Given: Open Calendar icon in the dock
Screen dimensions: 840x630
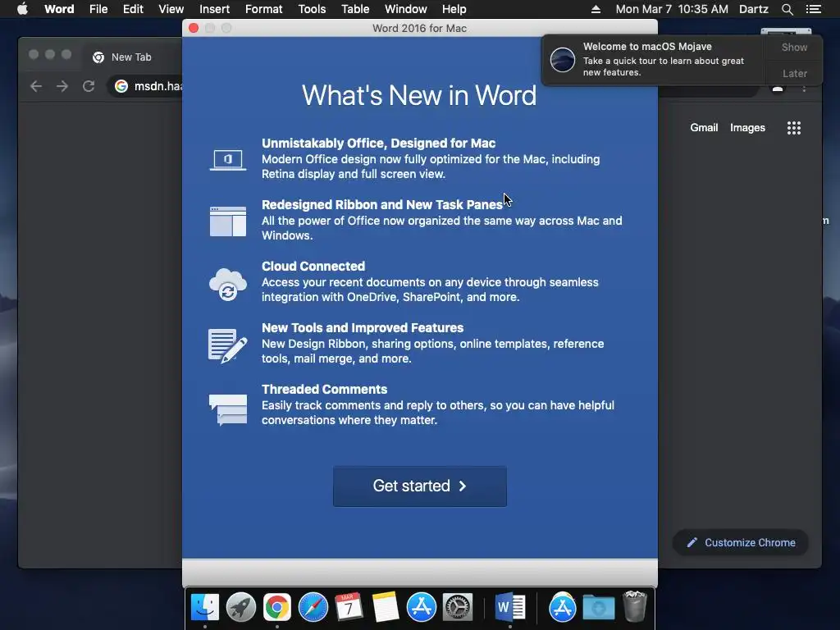Looking at the screenshot, I should [349, 607].
